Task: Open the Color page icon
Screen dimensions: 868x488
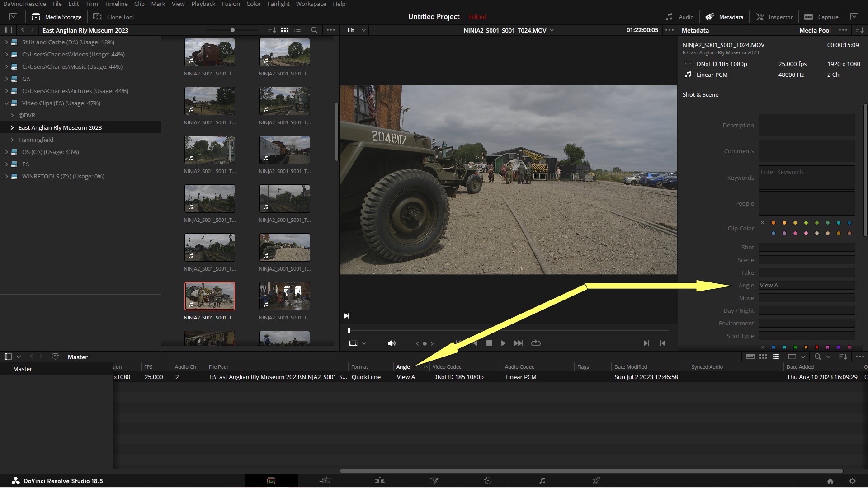Action: (x=488, y=481)
